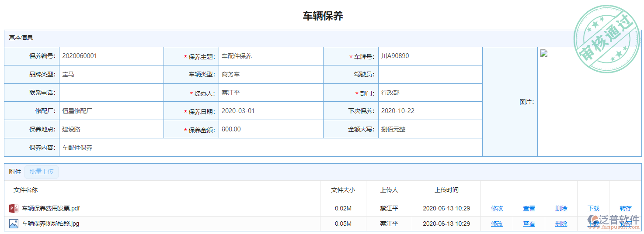644x234 pixels.
Task: Click 修改 link for the JPG photo file
Action: click(497, 224)
